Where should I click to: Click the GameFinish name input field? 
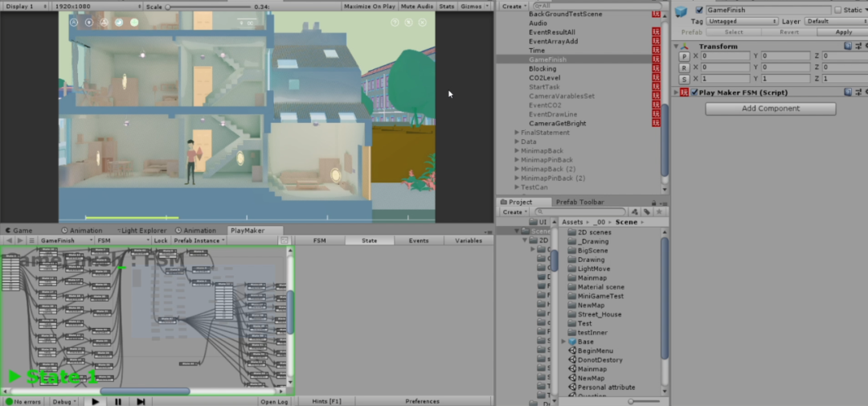coord(768,10)
